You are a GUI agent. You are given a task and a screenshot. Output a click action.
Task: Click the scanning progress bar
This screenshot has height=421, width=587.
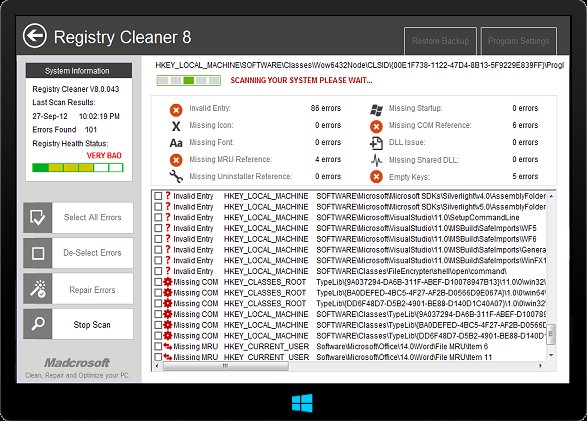click(x=189, y=80)
